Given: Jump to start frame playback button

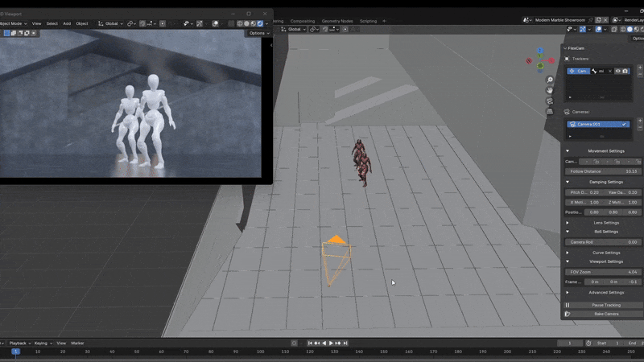Looking at the screenshot, I should [310, 343].
